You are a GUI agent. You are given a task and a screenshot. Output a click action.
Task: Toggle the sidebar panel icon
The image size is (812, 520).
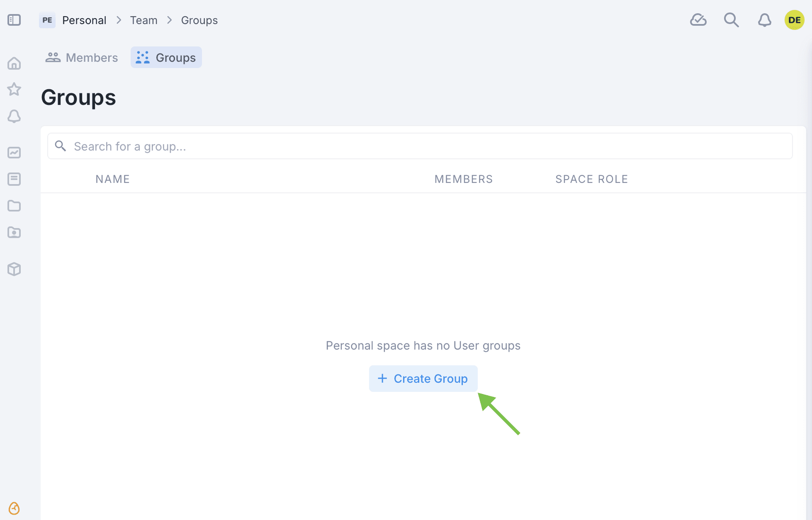[x=14, y=20]
